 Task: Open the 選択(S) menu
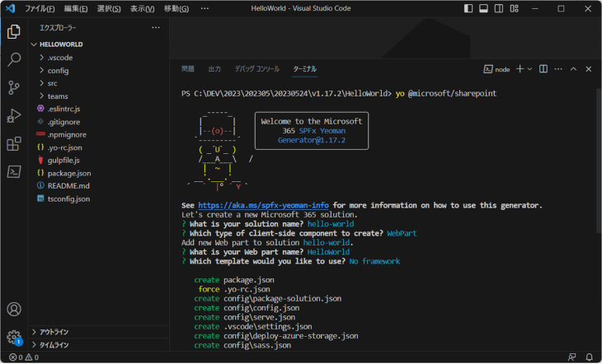tap(109, 8)
